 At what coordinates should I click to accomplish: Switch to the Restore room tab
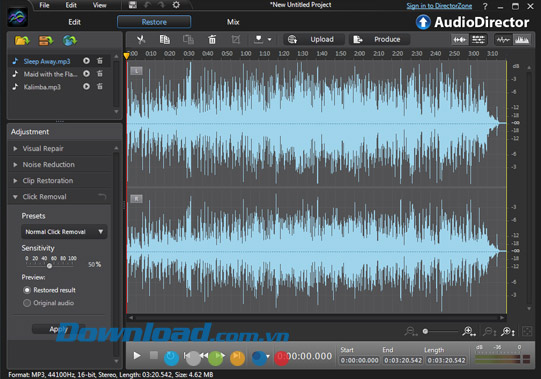click(154, 22)
